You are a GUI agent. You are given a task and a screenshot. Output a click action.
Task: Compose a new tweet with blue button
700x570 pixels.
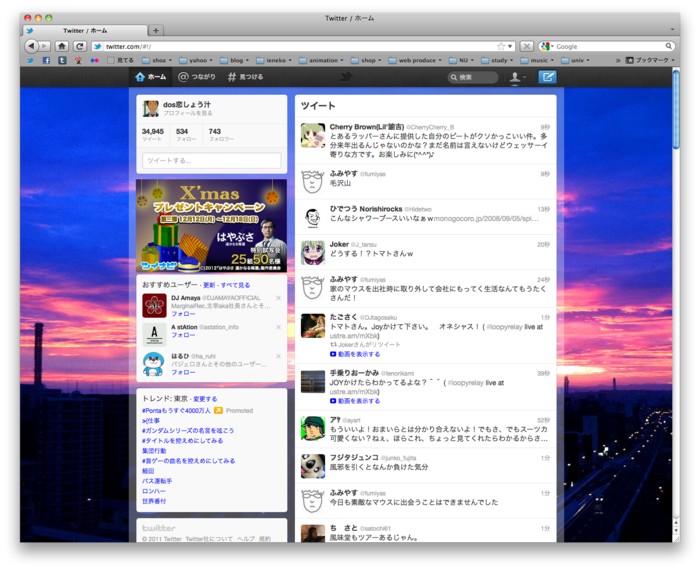click(x=547, y=77)
